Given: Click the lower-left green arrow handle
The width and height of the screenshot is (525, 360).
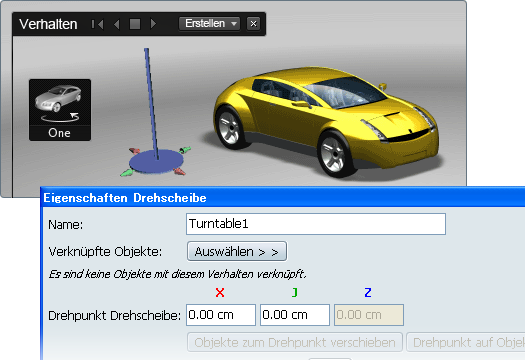Looking at the screenshot, I should click(x=127, y=172).
